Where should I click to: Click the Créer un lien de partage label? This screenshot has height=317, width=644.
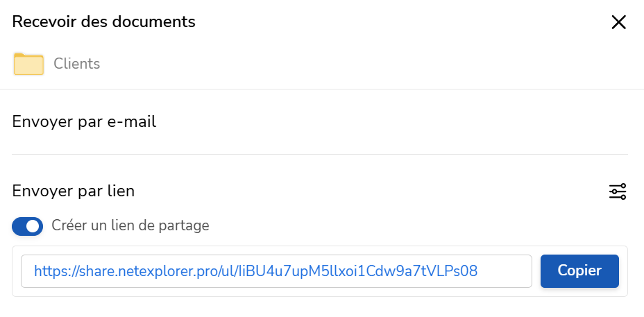tap(130, 225)
